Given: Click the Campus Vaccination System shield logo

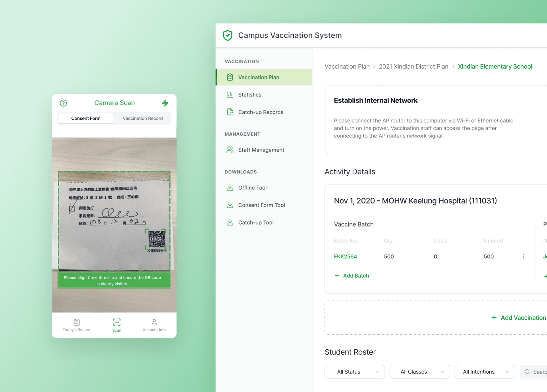Looking at the screenshot, I should (x=227, y=35).
